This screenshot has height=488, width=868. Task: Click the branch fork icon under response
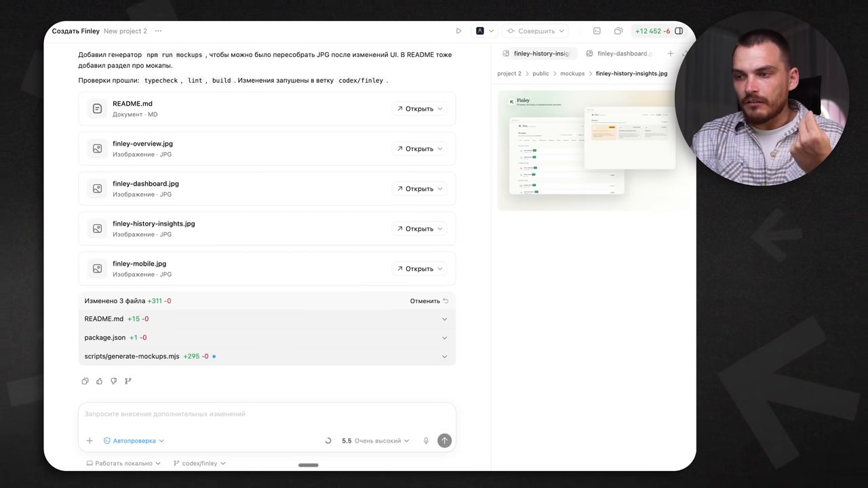click(x=128, y=381)
